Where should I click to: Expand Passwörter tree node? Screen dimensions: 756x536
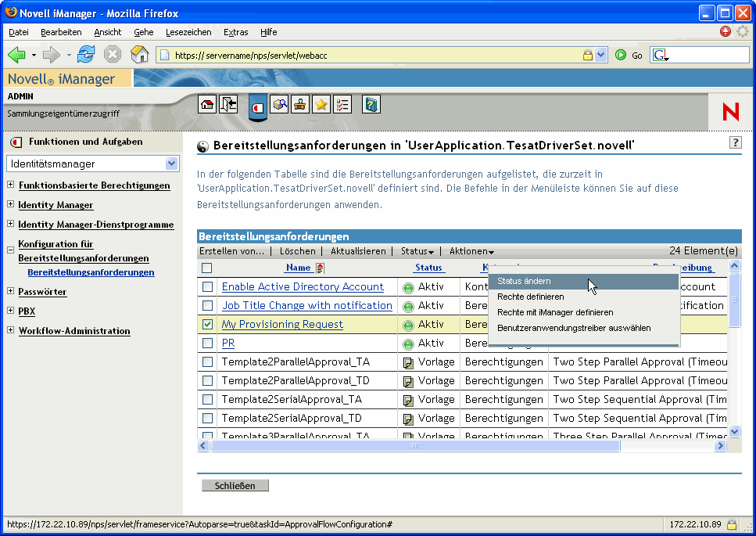tap(11, 291)
